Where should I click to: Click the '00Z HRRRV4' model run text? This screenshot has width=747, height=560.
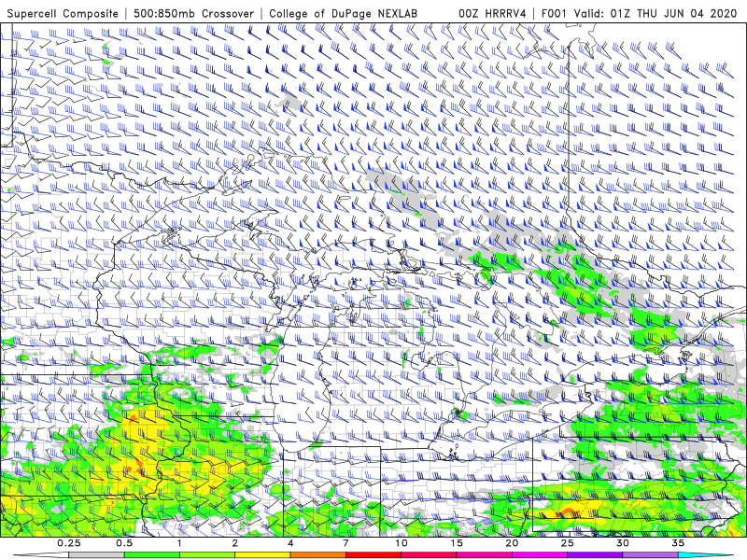click(492, 14)
